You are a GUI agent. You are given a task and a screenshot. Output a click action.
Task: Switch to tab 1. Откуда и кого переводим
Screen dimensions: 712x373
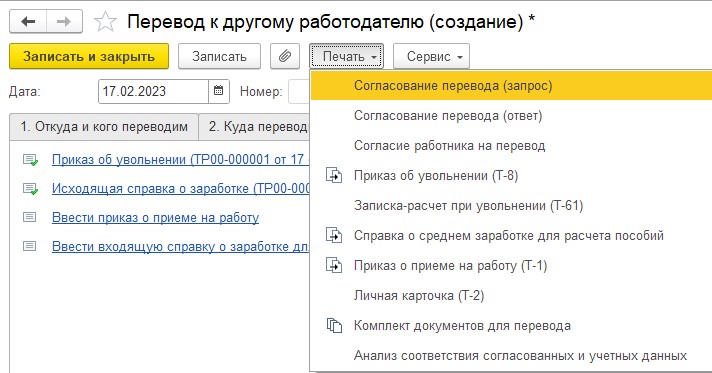pos(104,126)
